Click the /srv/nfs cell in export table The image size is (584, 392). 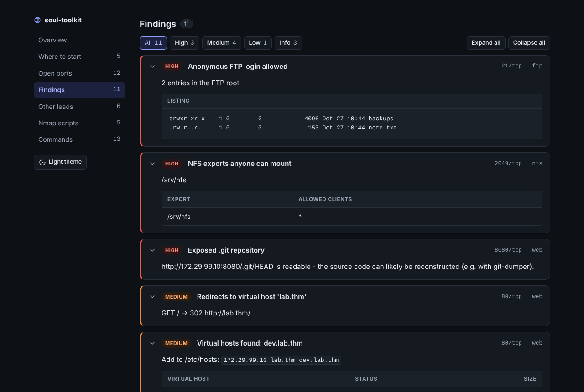pyautogui.click(x=179, y=217)
